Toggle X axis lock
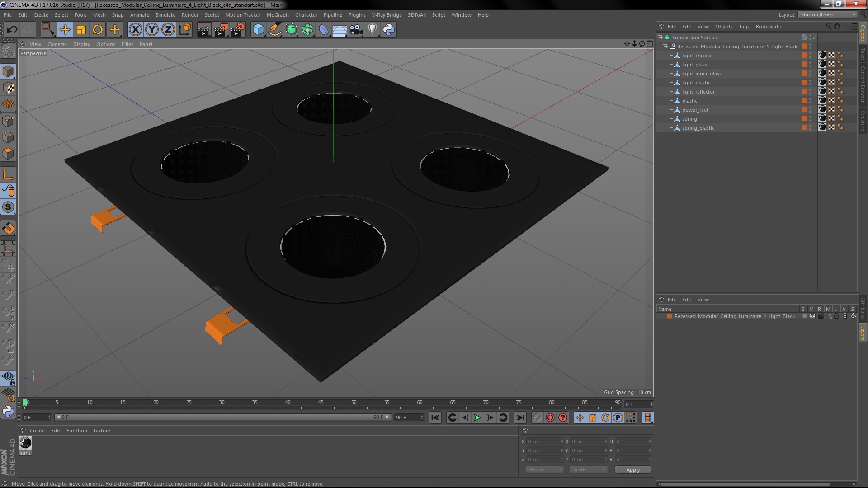Viewport: 868px width, 488px height. [135, 30]
